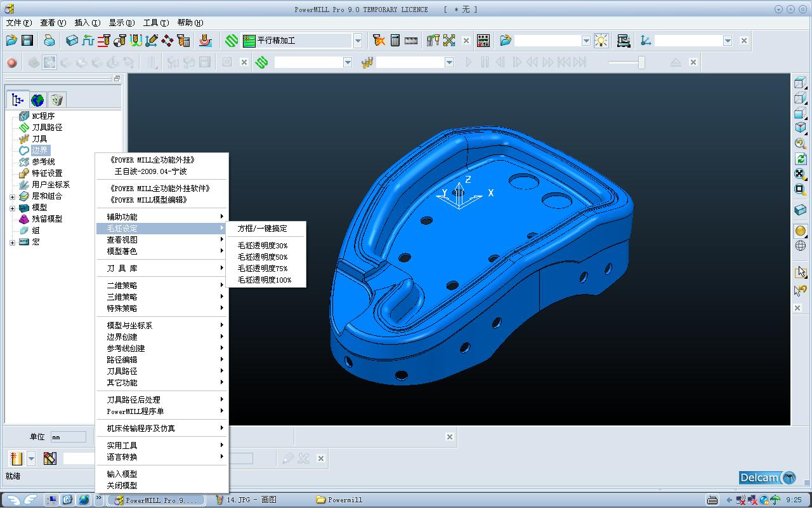The height and width of the screenshot is (508, 812).
Task: Switch to the globe browser tab
Action: click(x=37, y=100)
